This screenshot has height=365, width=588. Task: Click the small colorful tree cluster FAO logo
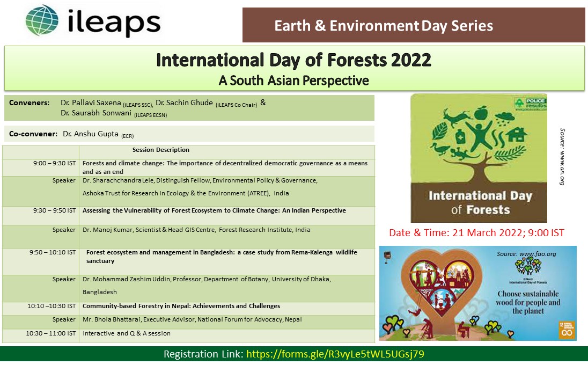pyautogui.click(x=528, y=266)
